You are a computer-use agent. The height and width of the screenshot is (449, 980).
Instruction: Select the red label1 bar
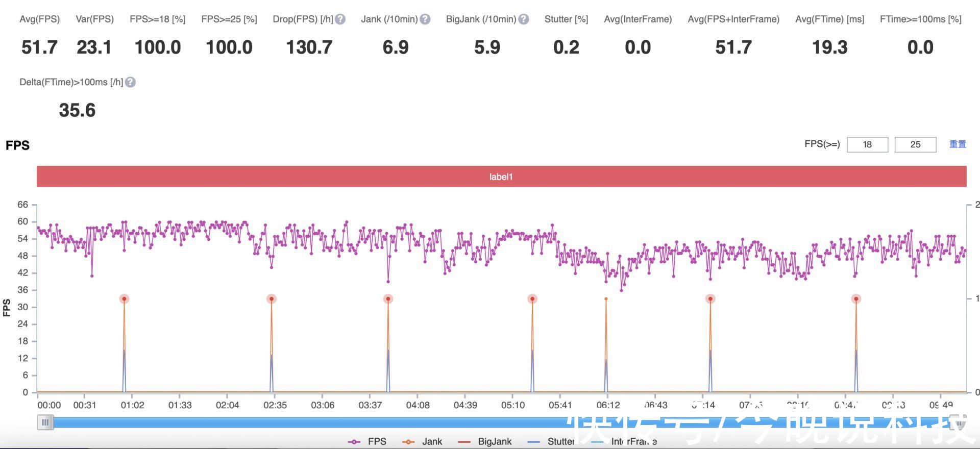501,177
